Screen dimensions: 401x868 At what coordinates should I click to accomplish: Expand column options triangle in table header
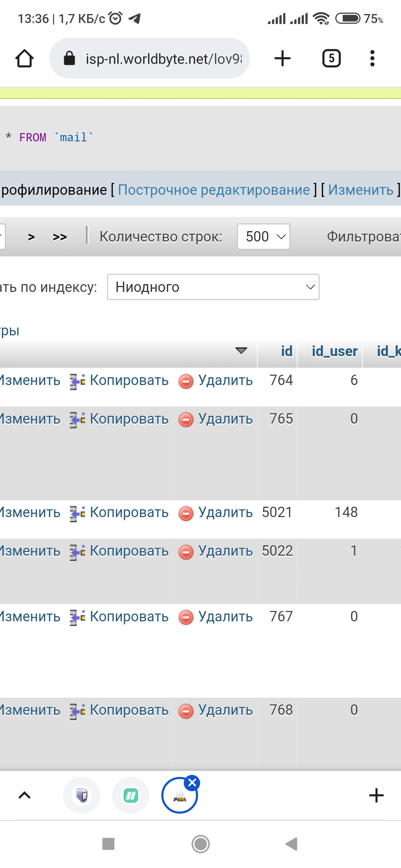coord(241,351)
